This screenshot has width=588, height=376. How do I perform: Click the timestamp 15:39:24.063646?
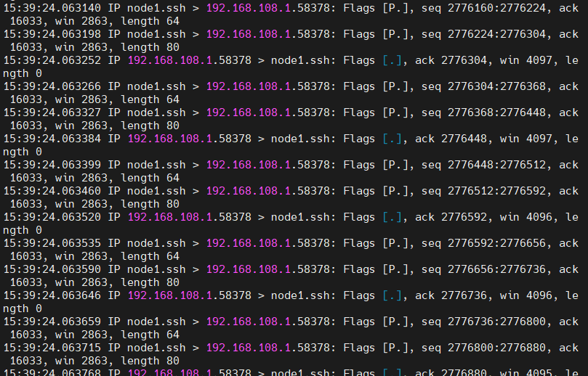coord(52,295)
